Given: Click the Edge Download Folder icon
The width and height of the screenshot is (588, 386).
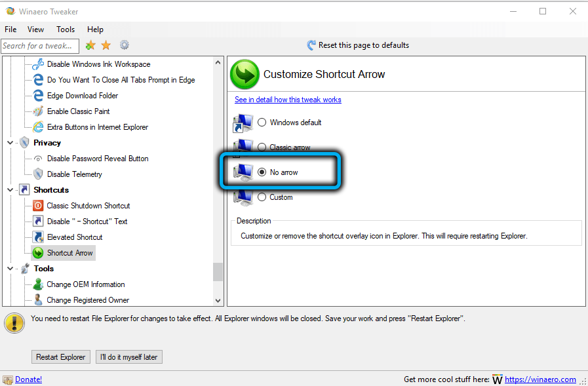Looking at the screenshot, I should [x=38, y=96].
